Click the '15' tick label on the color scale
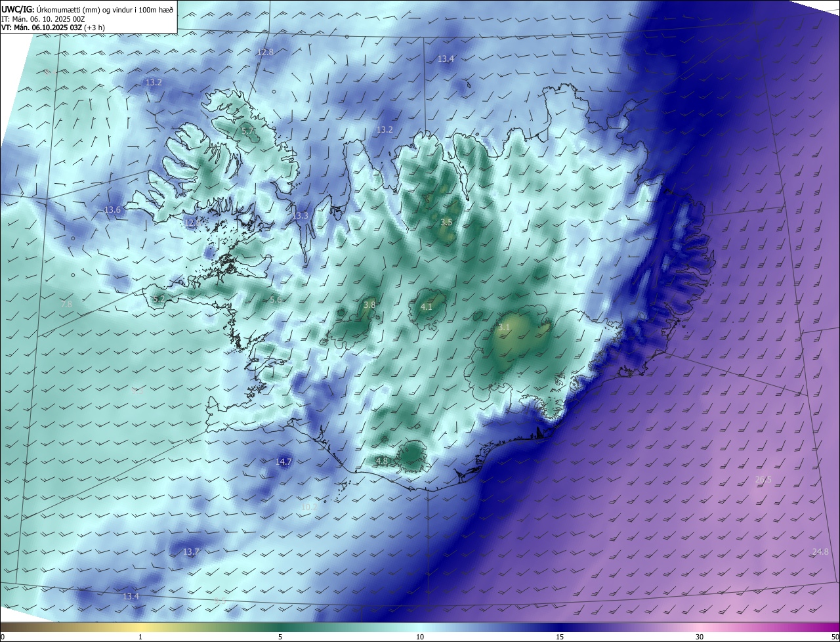Image resolution: width=840 pixels, height=642 pixels. click(x=560, y=637)
